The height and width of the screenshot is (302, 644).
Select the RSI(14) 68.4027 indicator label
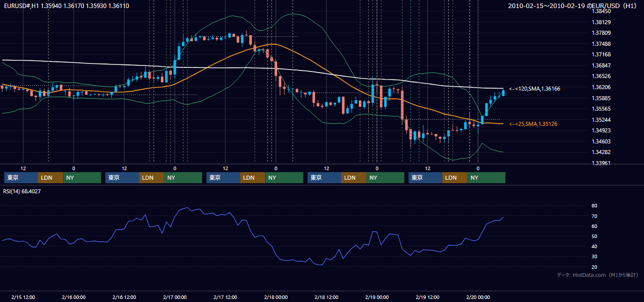22,191
